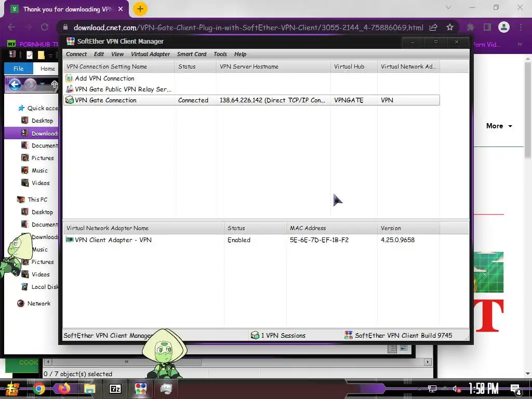The image size is (532, 399).
Task: Open a new Chrome tab
Action: (x=140, y=9)
